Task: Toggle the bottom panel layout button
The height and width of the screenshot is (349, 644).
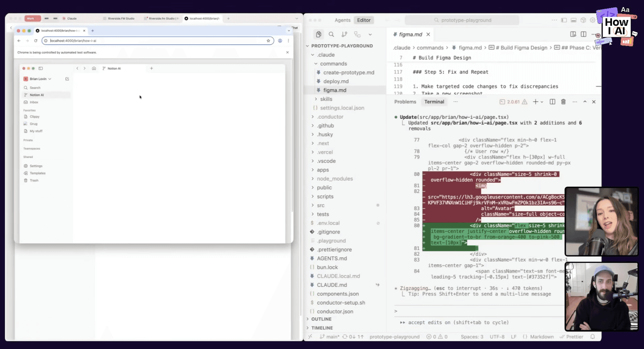Action: [573, 20]
